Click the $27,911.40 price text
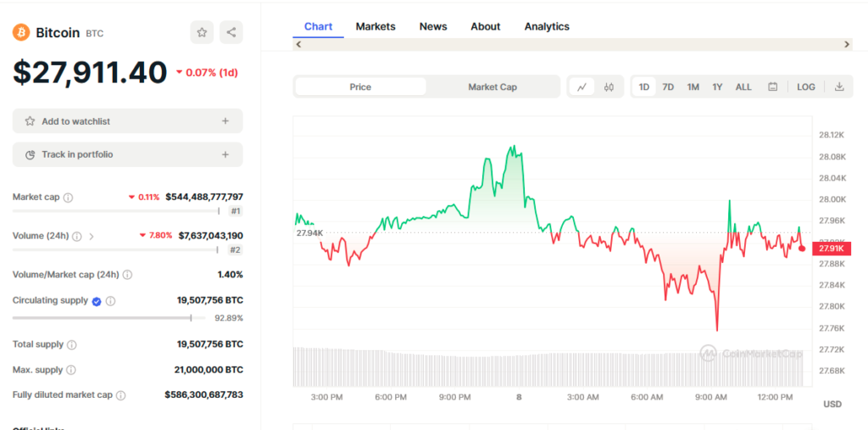Image resolution: width=868 pixels, height=430 pixels. 90,73
